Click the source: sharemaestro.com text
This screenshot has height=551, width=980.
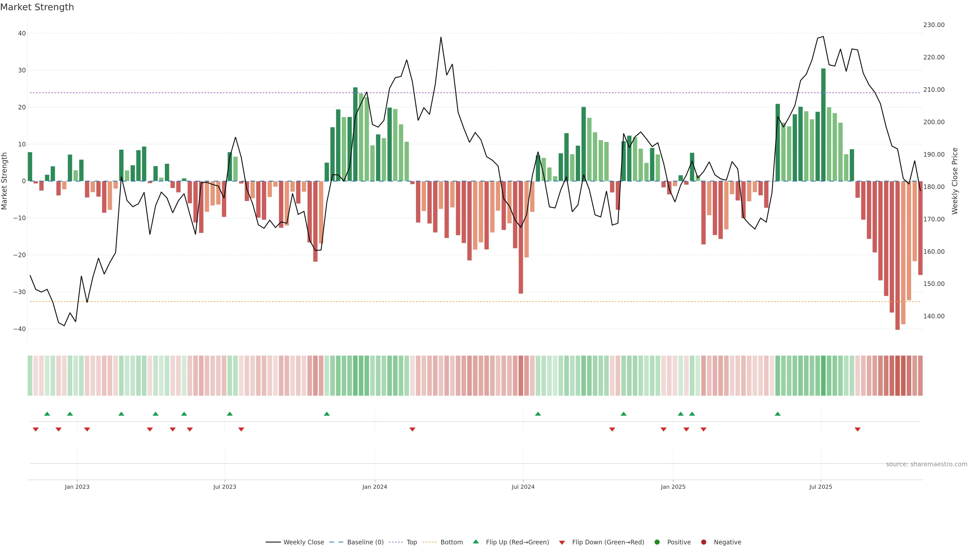click(x=926, y=464)
